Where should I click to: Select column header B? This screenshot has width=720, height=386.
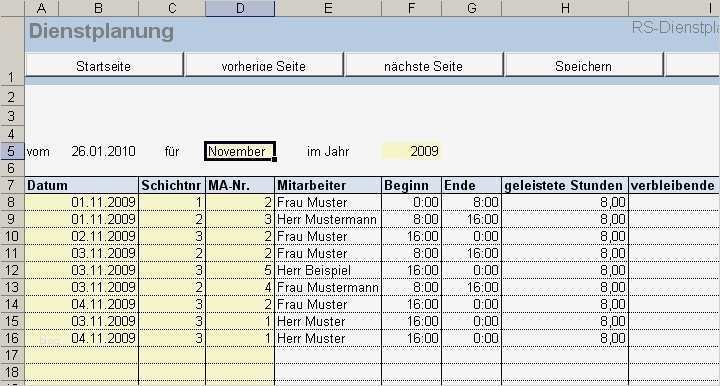coord(98,8)
